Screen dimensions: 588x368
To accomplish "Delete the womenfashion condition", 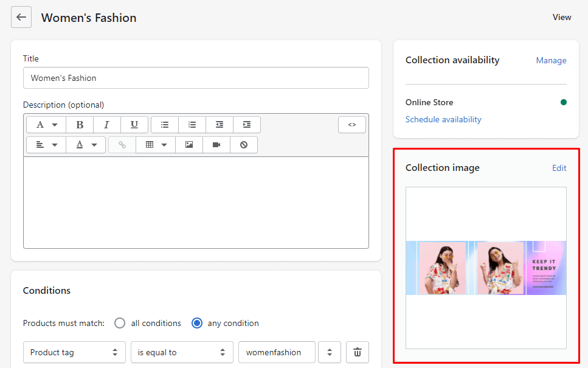I will pyautogui.click(x=358, y=352).
